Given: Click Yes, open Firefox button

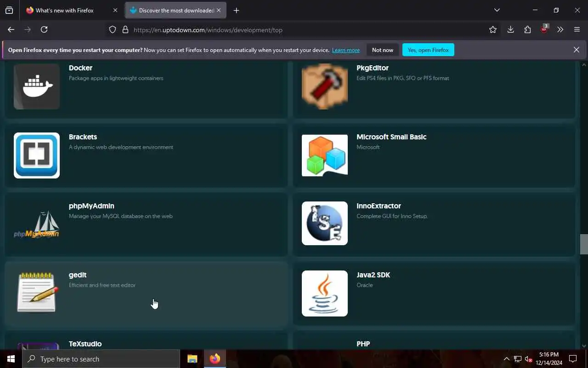Looking at the screenshot, I should 428,50.
